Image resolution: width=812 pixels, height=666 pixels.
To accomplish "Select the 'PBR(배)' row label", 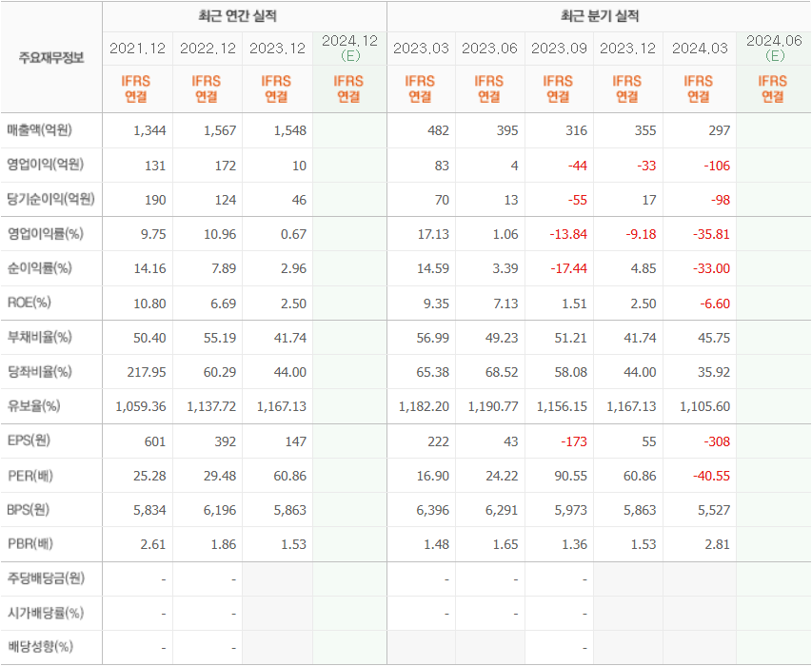I will [30, 544].
